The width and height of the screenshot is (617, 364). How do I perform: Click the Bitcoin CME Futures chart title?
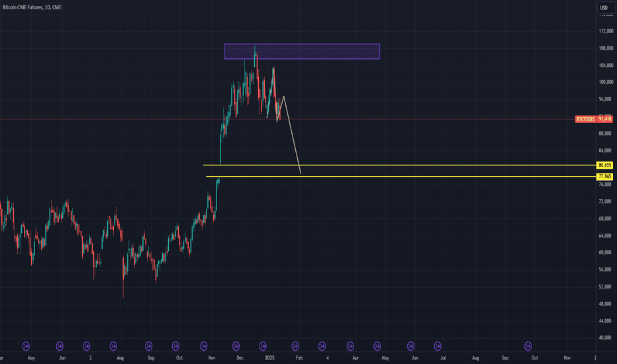click(32, 7)
